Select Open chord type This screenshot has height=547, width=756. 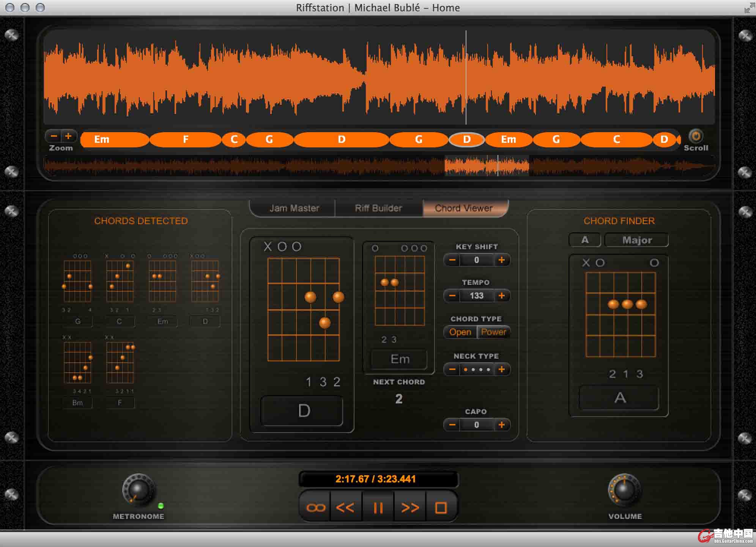[460, 332]
